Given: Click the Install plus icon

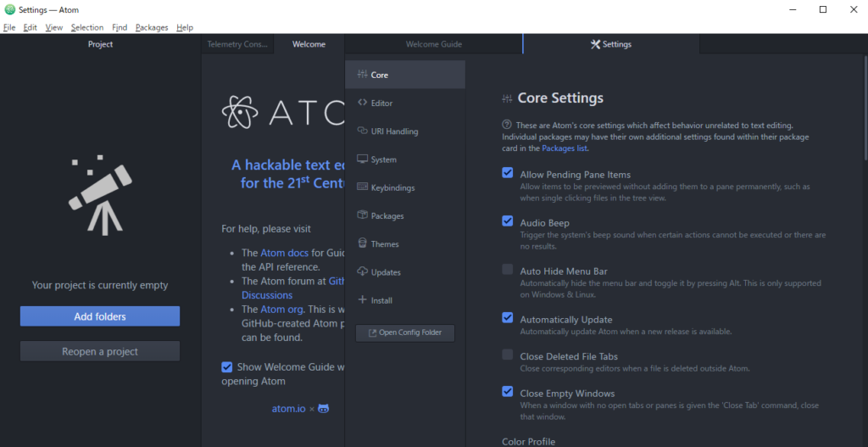Looking at the screenshot, I should [363, 300].
